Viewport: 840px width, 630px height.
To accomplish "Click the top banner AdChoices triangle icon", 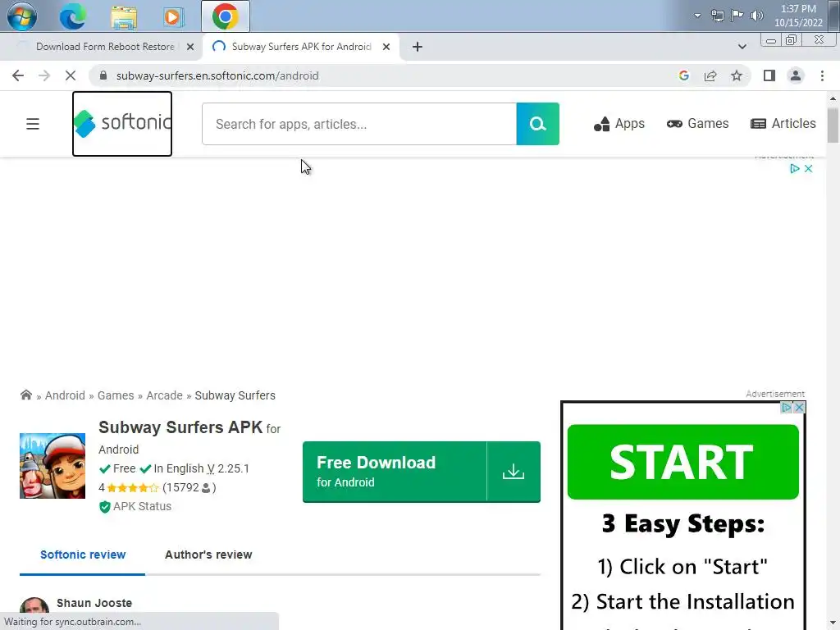I will (x=795, y=168).
